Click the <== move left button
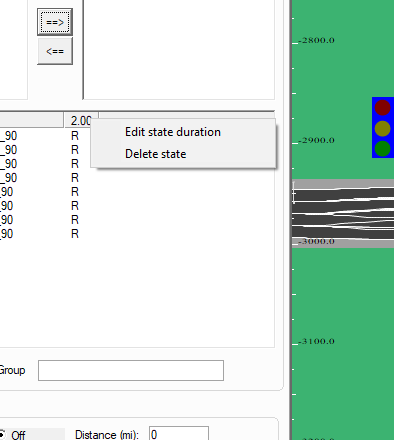The width and height of the screenshot is (394, 440). point(55,51)
